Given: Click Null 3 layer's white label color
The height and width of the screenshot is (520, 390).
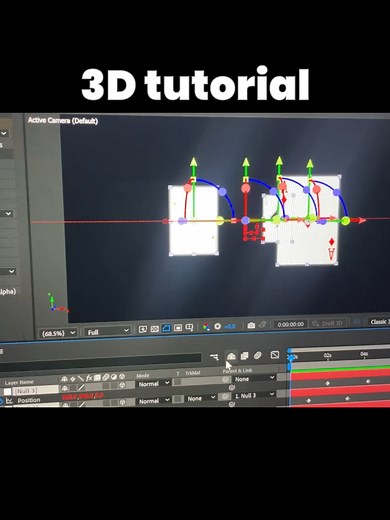Looking at the screenshot, I should (7, 392).
